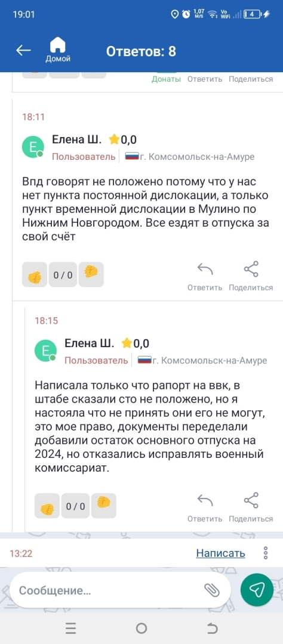Open Елена Ш. avatar on 18:11 comment
Viewport: 283px width, 644px height.
(33, 147)
